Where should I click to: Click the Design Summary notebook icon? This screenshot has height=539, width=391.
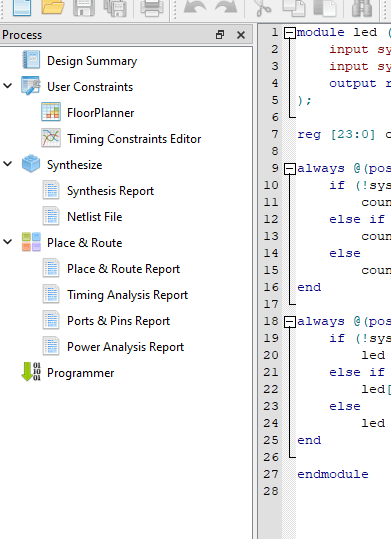[31, 60]
